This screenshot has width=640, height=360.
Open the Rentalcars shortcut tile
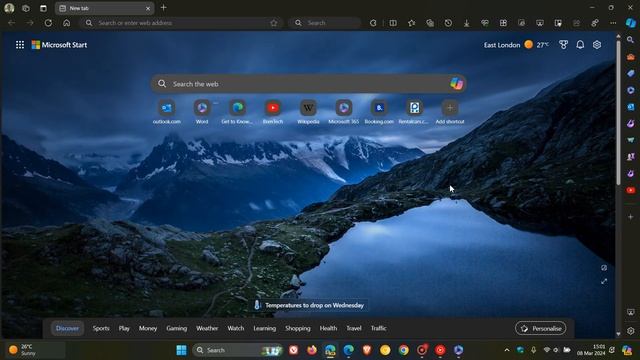coord(414,112)
